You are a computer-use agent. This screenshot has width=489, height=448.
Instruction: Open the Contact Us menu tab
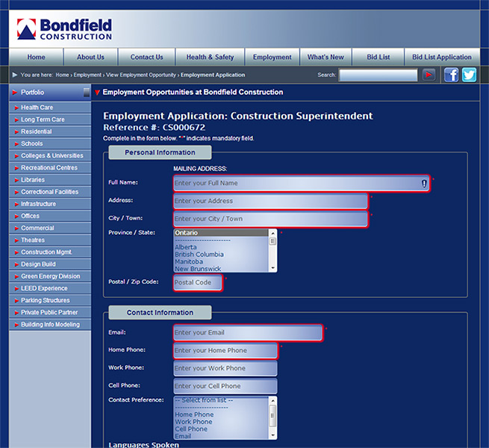click(146, 57)
